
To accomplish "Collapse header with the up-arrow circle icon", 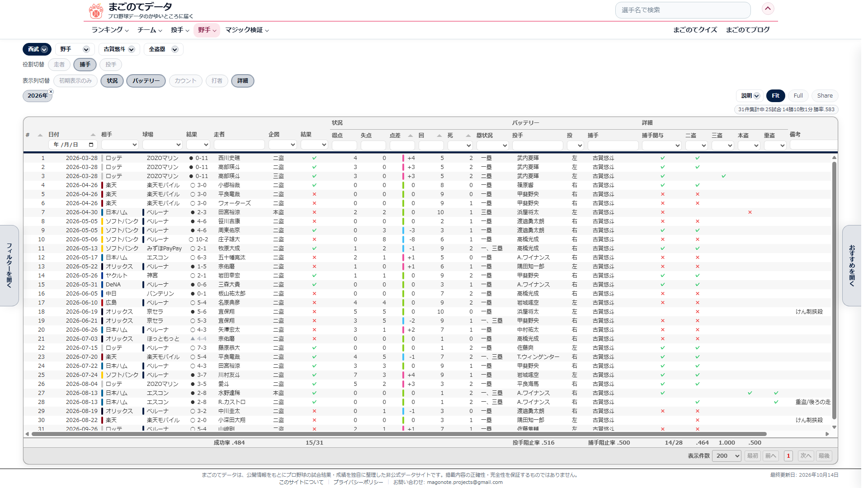I will pyautogui.click(x=768, y=9).
